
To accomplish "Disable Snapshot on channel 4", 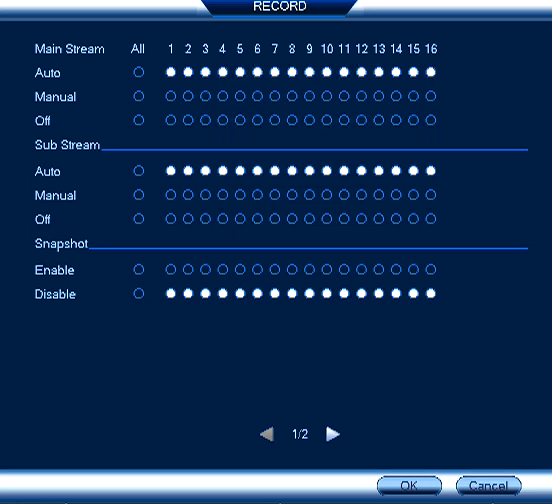I will [x=222, y=293].
